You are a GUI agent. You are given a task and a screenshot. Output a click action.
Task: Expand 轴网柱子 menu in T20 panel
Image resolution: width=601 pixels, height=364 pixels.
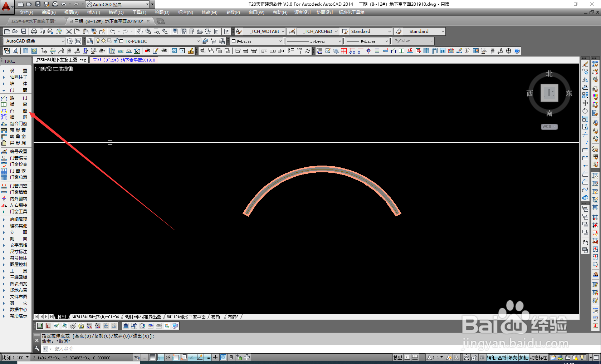(x=14, y=77)
